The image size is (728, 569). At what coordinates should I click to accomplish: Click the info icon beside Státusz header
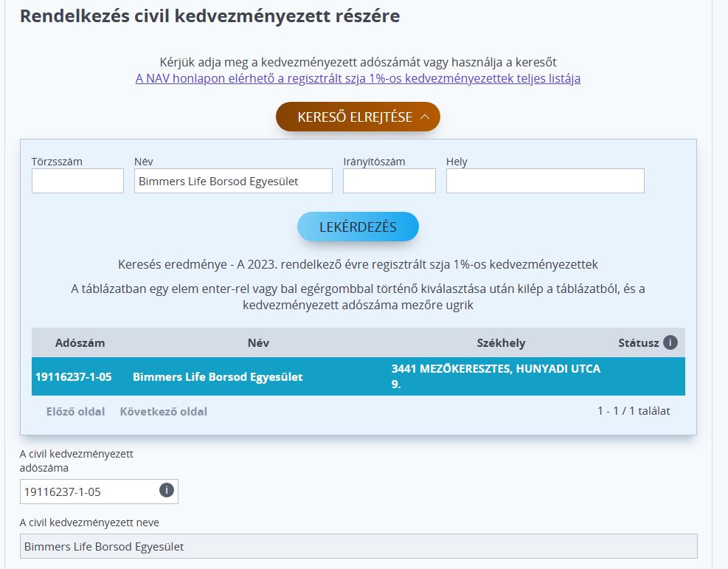[670, 342]
